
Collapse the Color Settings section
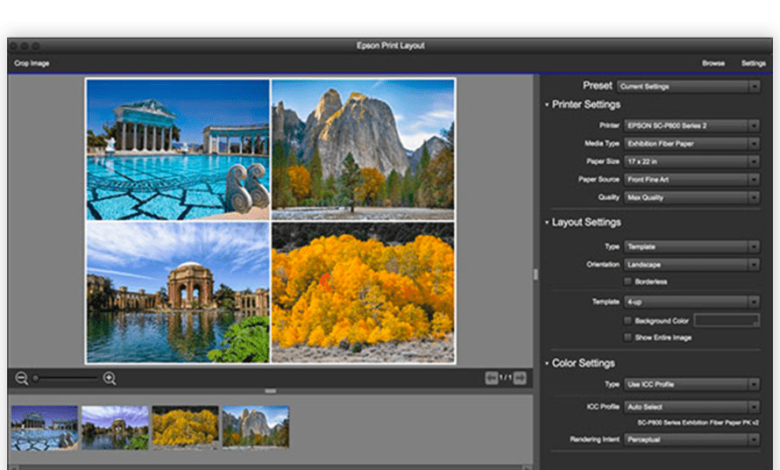point(547,364)
